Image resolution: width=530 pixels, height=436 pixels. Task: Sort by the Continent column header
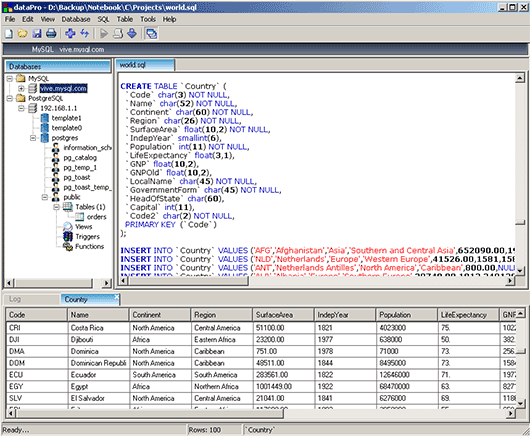(160, 315)
